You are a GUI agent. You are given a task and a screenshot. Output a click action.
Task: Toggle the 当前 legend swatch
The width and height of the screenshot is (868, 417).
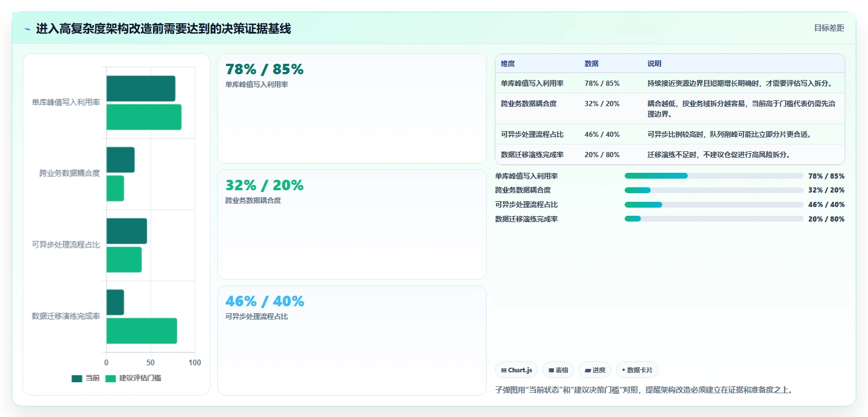(x=77, y=378)
